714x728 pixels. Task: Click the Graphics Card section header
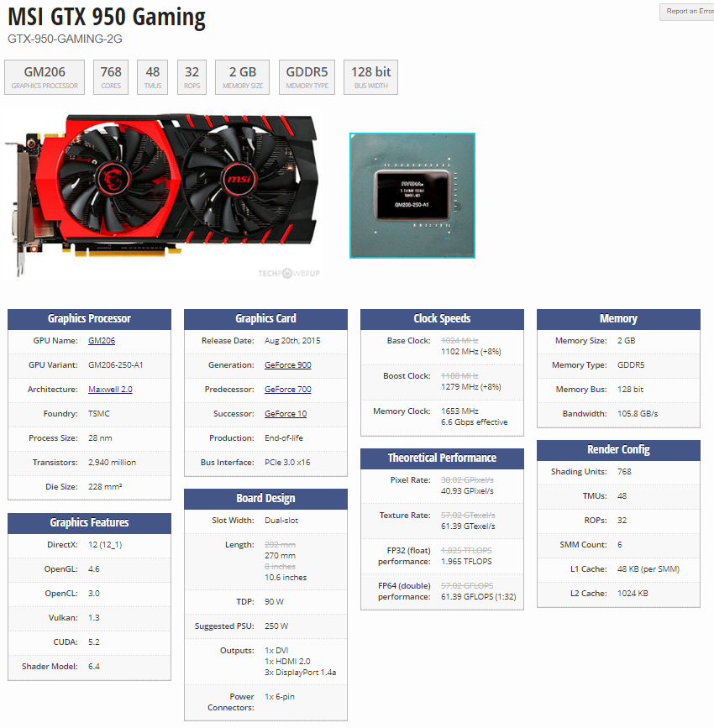(x=265, y=319)
